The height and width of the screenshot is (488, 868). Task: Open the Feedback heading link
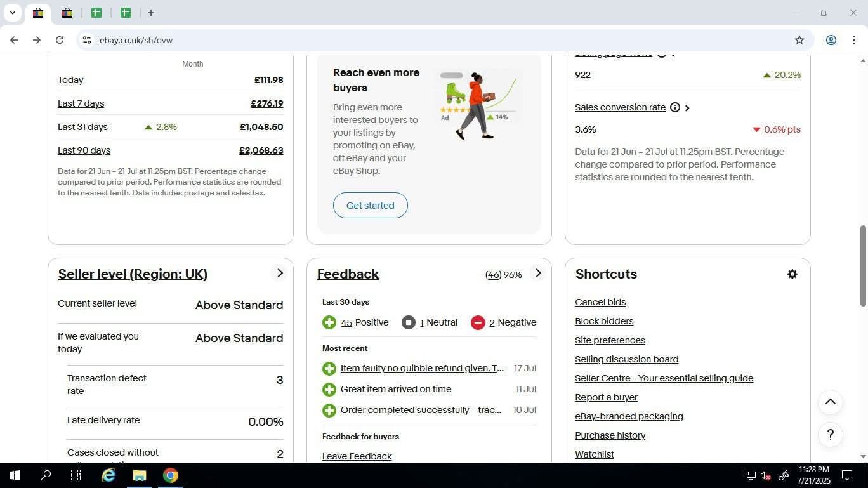348,274
